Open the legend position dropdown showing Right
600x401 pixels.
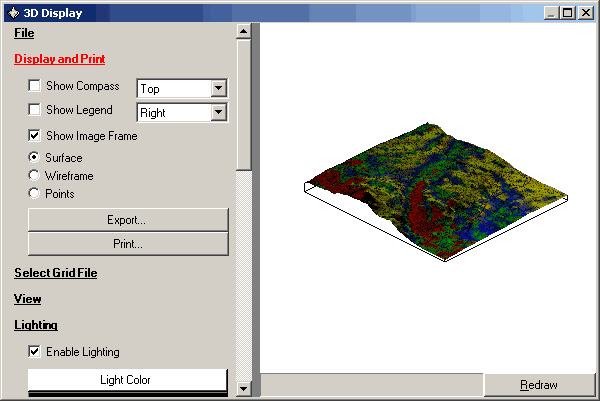tap(182, 112)
